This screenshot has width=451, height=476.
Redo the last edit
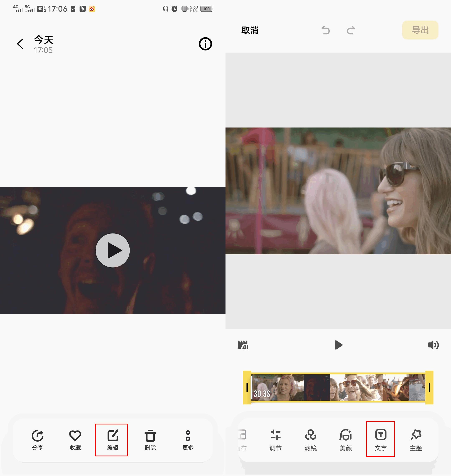[351, 30]
